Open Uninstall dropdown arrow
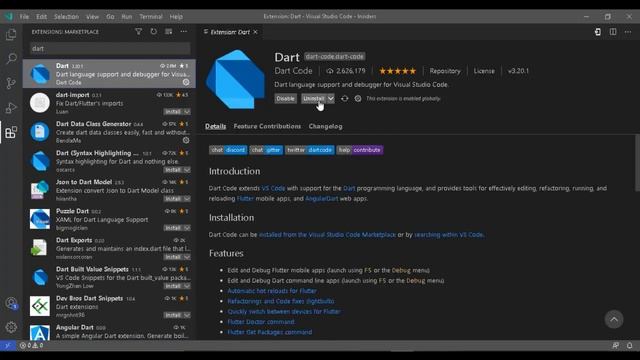Viewport: 640px width, 360px height. (331, 98)
